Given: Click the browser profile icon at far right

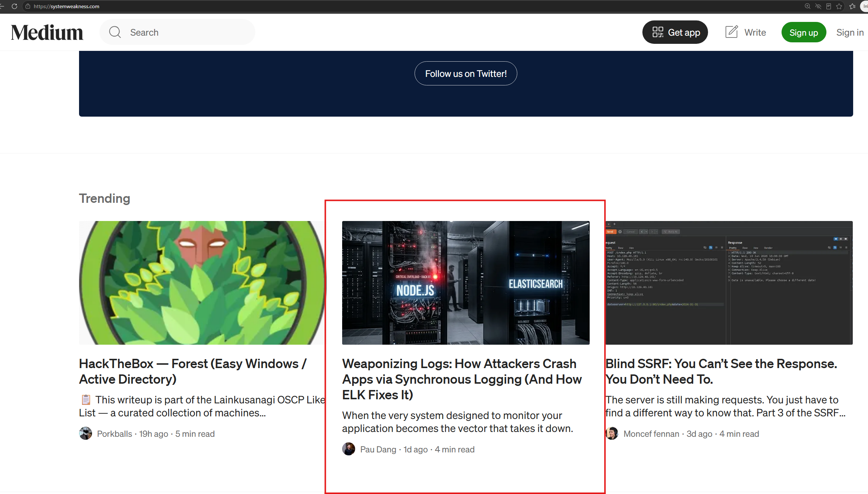Looking at the screenshot, I should [x=864, y=6].
